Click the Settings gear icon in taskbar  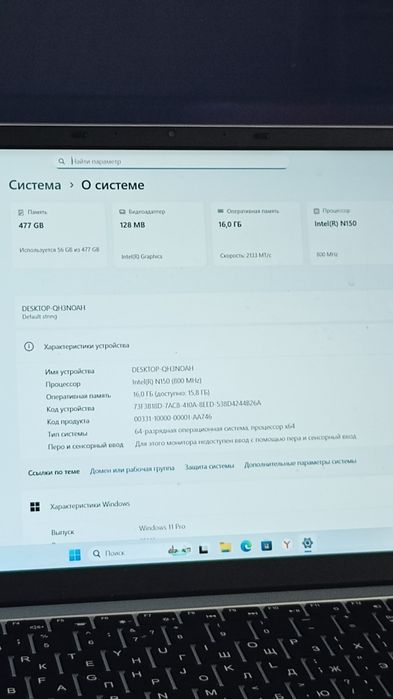click(307, 543)
